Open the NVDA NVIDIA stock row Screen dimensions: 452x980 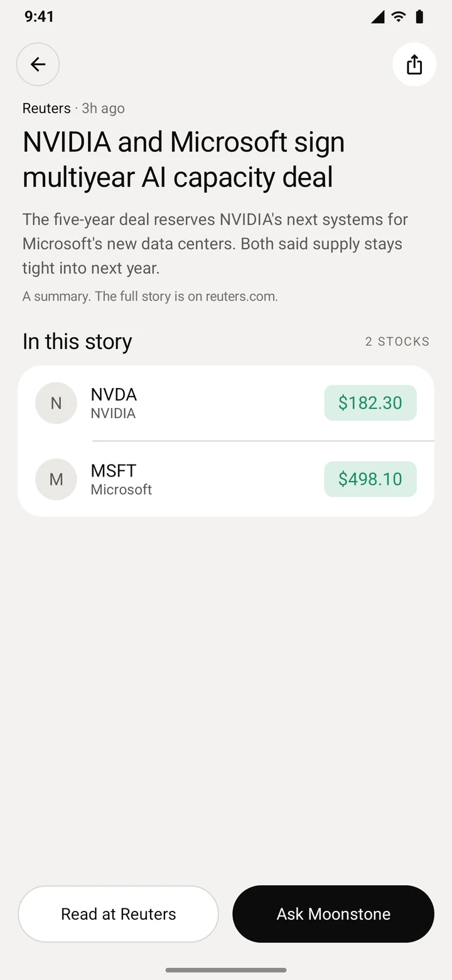pyautogui.click(x=226, y=403)
